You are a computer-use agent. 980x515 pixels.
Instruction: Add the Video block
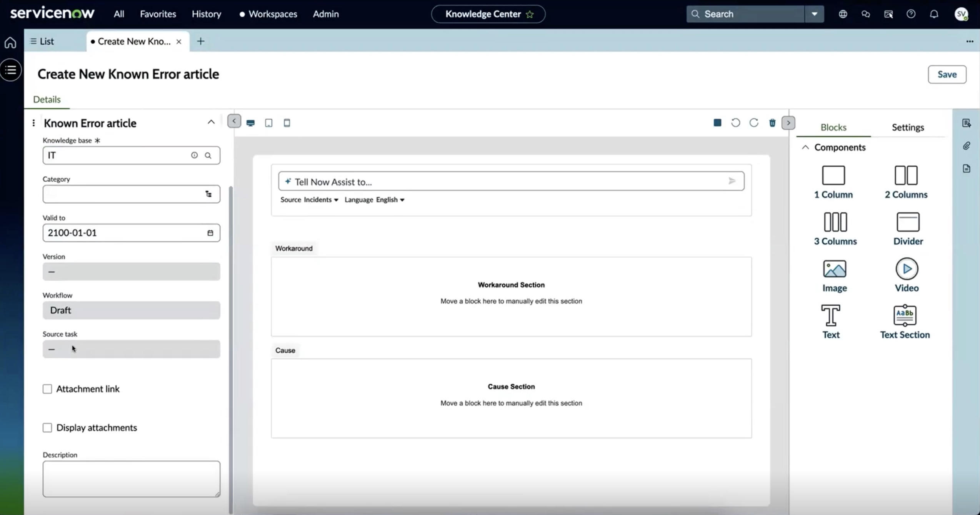907,276
